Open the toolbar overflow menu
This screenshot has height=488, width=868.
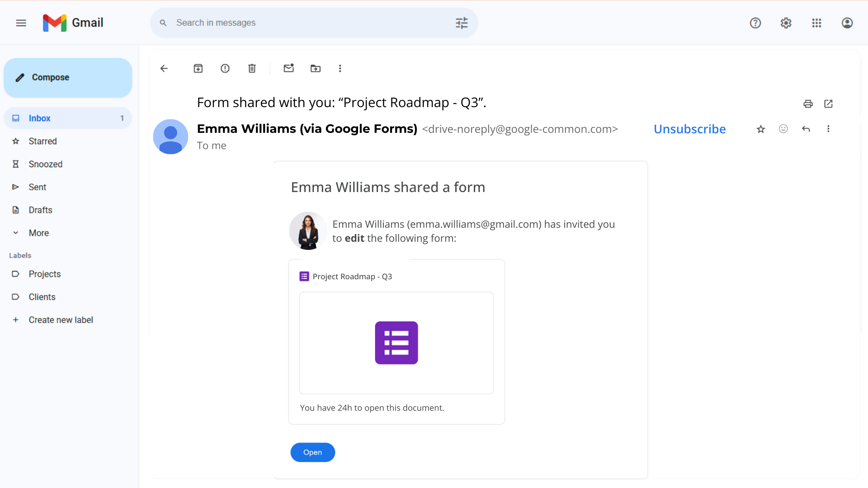pyautogui.click(x=340, y=68)
